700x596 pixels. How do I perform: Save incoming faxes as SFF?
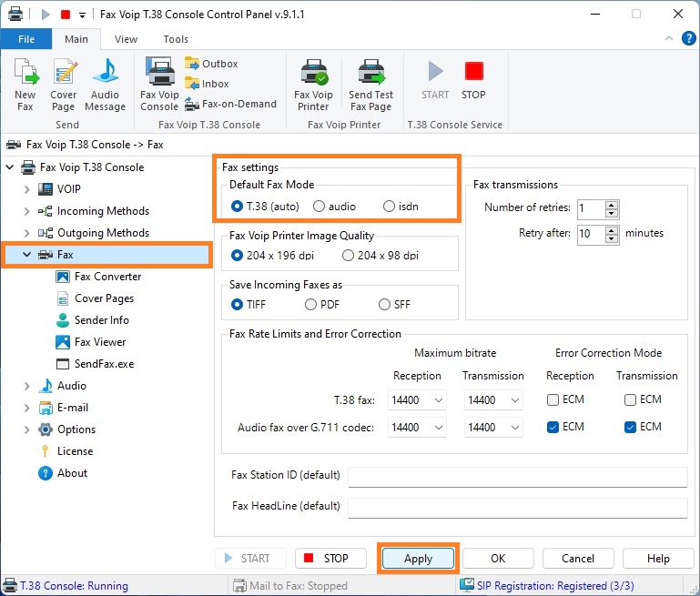point(395,305)
